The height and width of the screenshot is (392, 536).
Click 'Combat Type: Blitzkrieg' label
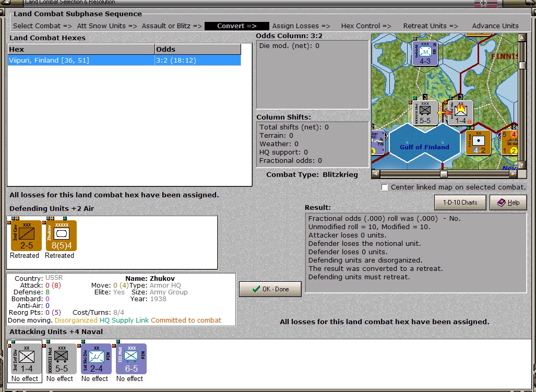coord(312,175)
